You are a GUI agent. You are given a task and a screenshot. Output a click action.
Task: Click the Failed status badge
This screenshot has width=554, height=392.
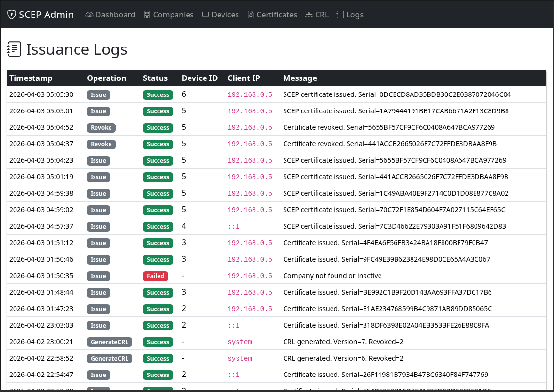pyautogui.click(x=155, y=276)
